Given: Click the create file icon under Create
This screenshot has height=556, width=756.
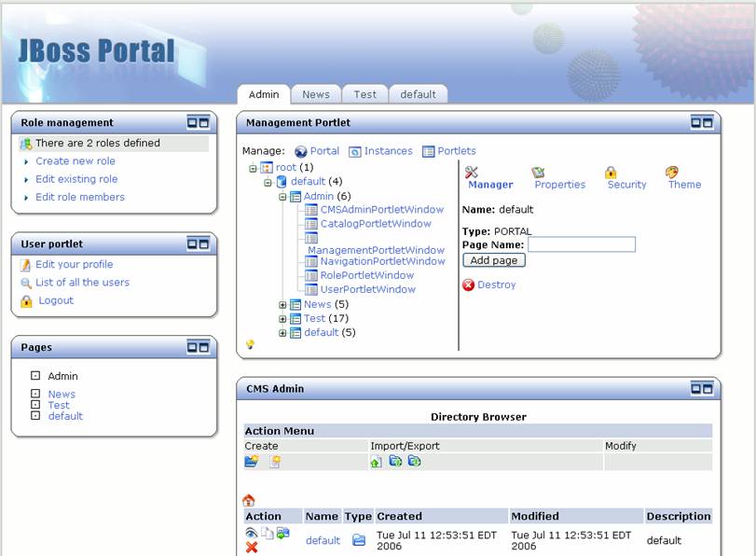Looking at the screenshot, I should point(275,462).
